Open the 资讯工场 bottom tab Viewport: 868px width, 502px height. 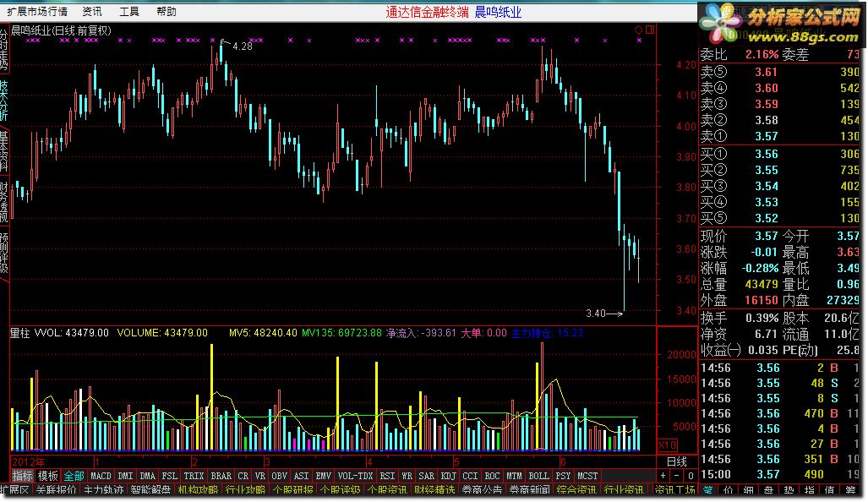674,490
